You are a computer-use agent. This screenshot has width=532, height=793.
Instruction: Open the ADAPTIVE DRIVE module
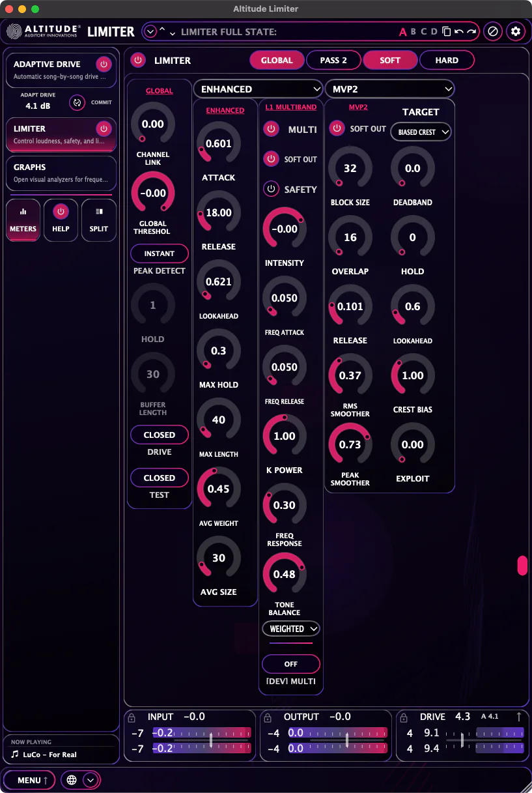[x=61, y=71]
